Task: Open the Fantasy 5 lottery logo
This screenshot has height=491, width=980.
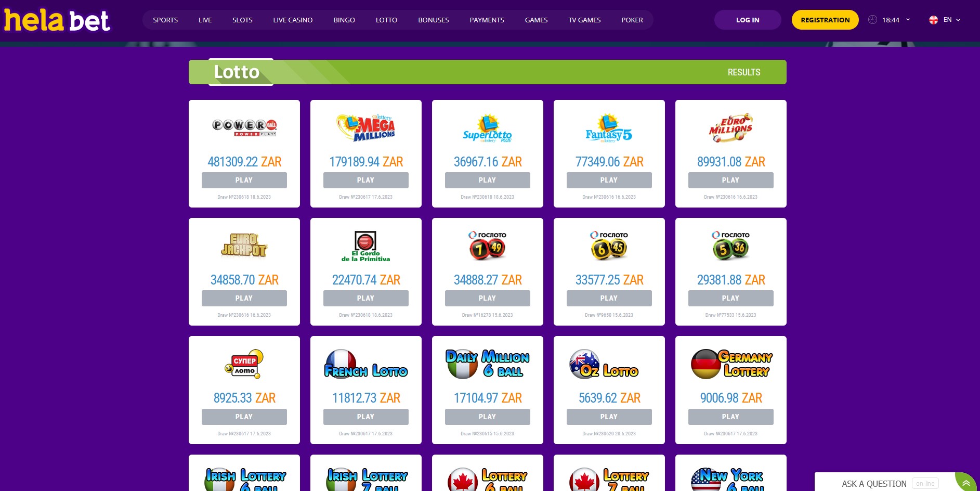Action: tap(609, 128)
